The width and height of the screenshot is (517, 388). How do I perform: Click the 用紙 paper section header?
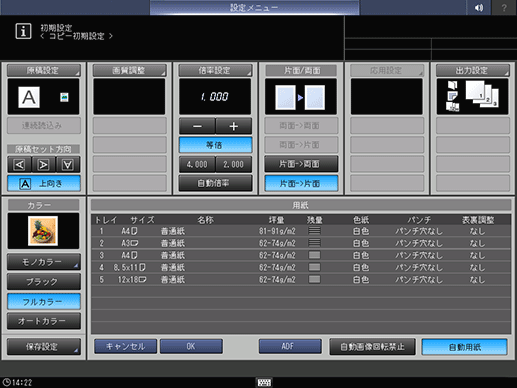tap(301, 205)
